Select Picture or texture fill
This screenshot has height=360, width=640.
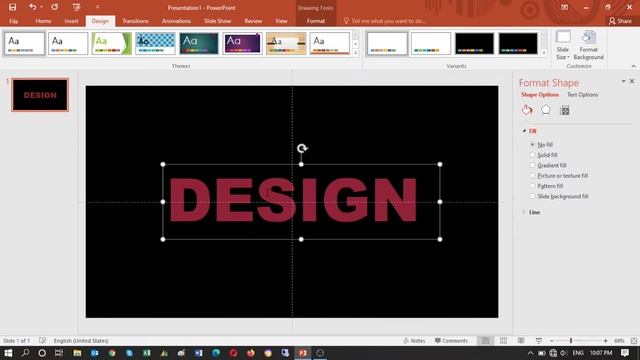(x=559, y=176)
